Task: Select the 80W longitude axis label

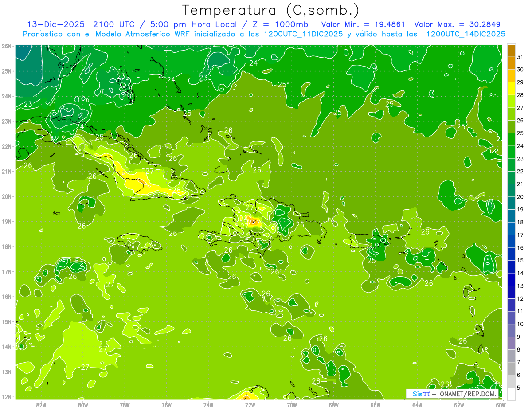Action: [x=83, y=405]
